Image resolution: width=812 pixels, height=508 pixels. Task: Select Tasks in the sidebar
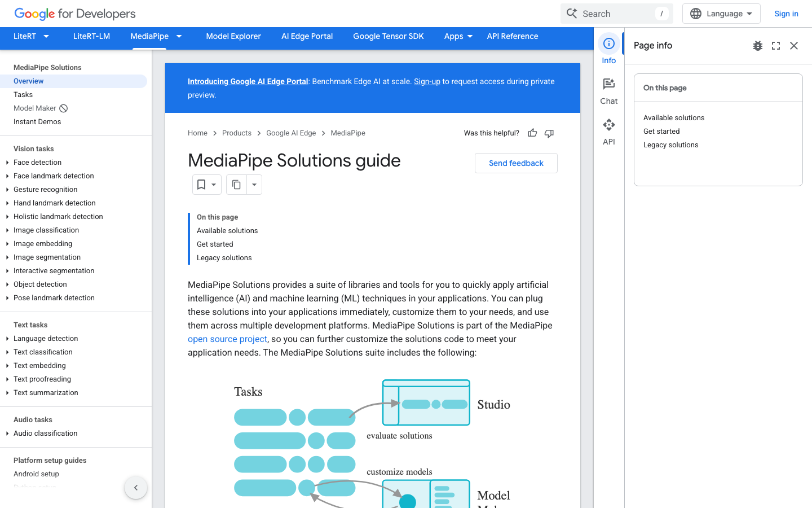(23, 95)
